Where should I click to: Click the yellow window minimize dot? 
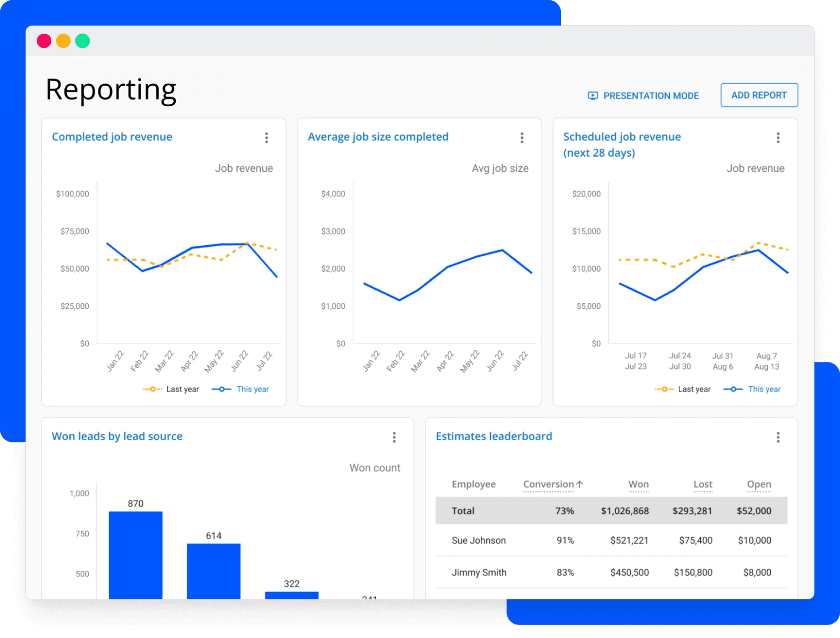coord(63,41)
